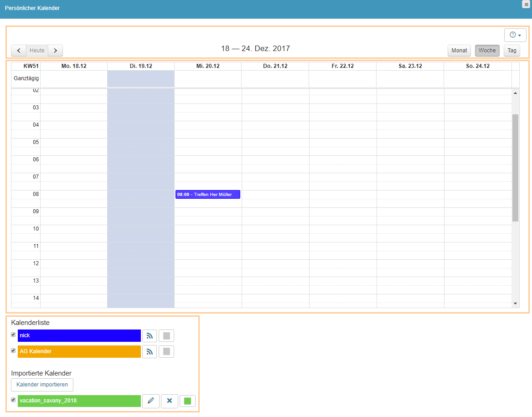Switch to the Monat view
The height and width of the screenshot is (417, 532).
click(459, 50)
